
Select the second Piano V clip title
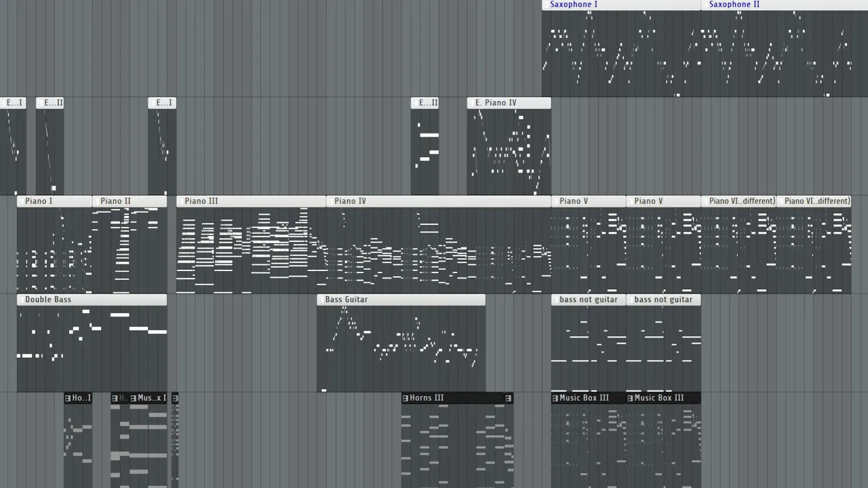point(649,201)
